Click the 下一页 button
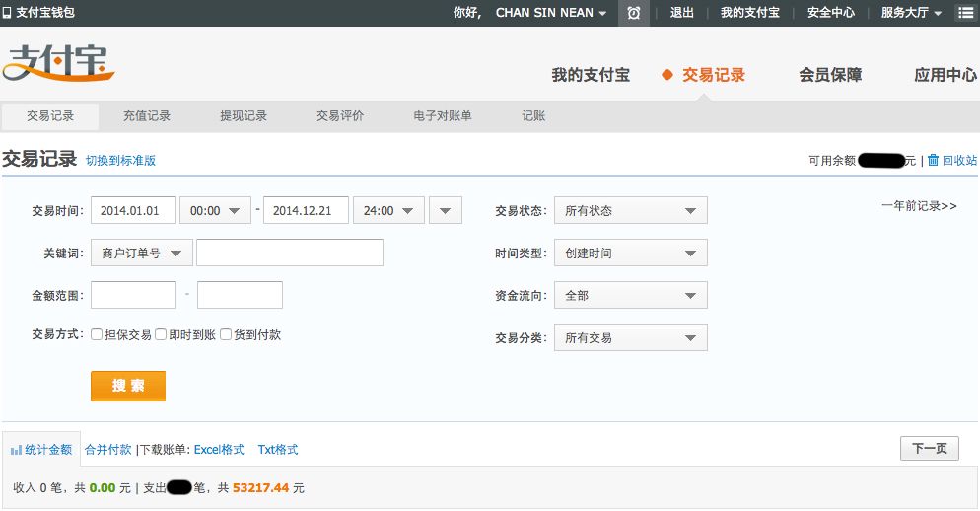The image size is (980, 511). tap(929, 449)
